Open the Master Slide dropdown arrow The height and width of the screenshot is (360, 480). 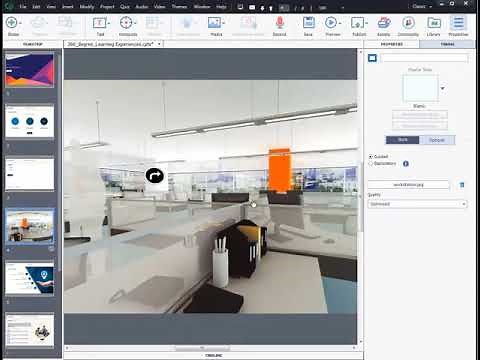click(x=443, y=88)
